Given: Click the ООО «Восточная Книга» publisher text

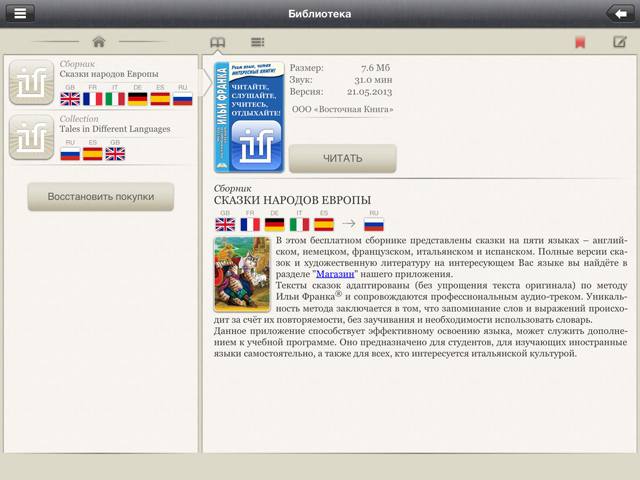Looking at the screenshot, I should click(x=342, y=109).
